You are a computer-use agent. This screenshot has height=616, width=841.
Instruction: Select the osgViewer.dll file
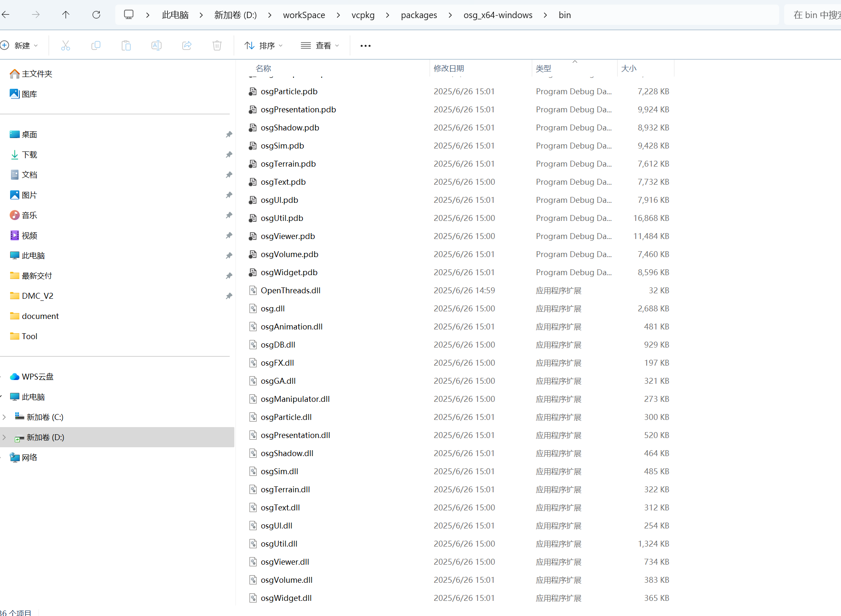coord(285,562)
